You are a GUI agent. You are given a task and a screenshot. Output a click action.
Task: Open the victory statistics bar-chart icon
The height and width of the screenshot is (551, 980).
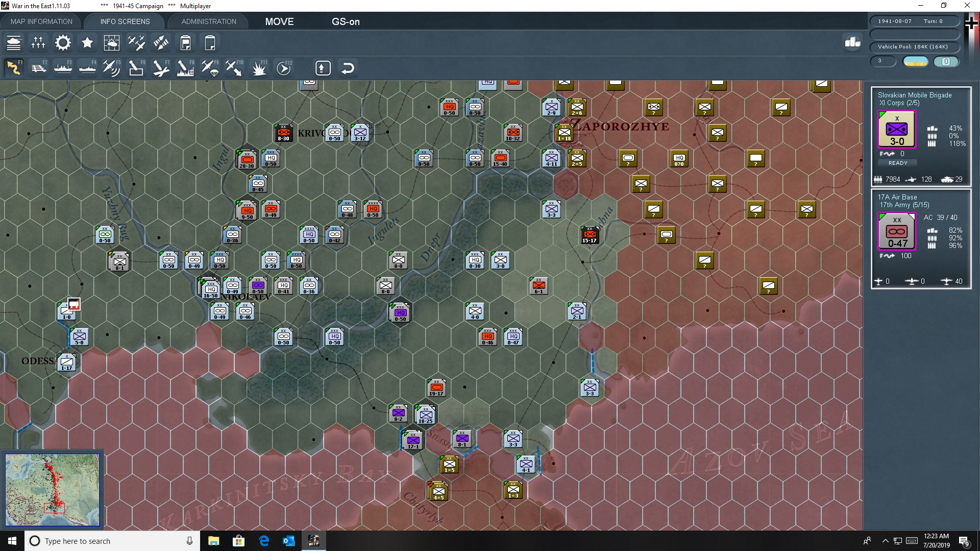(852, 43)
